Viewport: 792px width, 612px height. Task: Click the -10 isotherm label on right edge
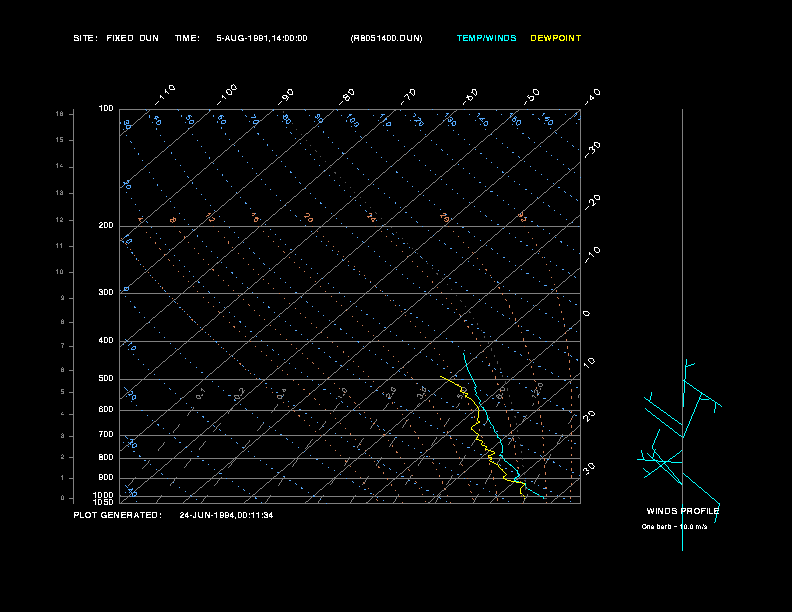(592, 255)
